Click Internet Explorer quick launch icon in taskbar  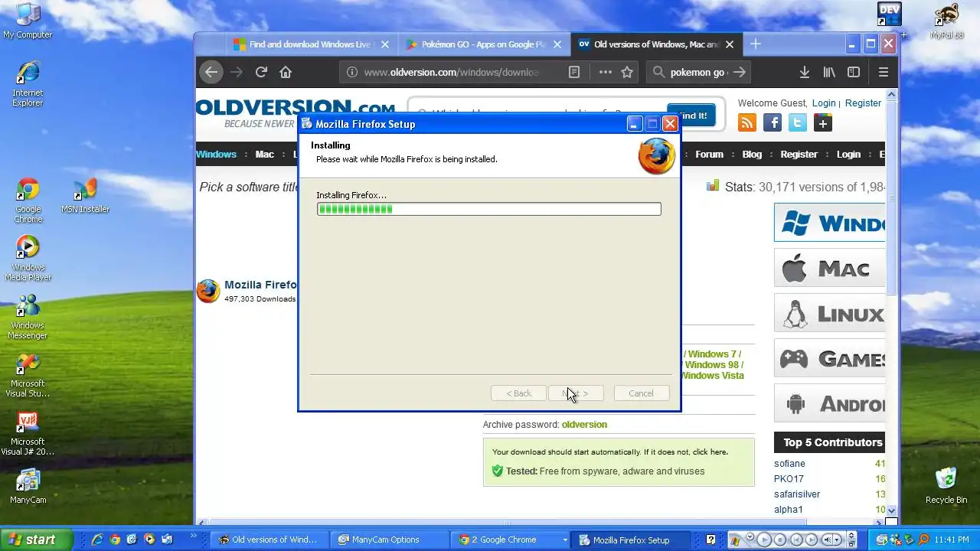tap(97, 540)
